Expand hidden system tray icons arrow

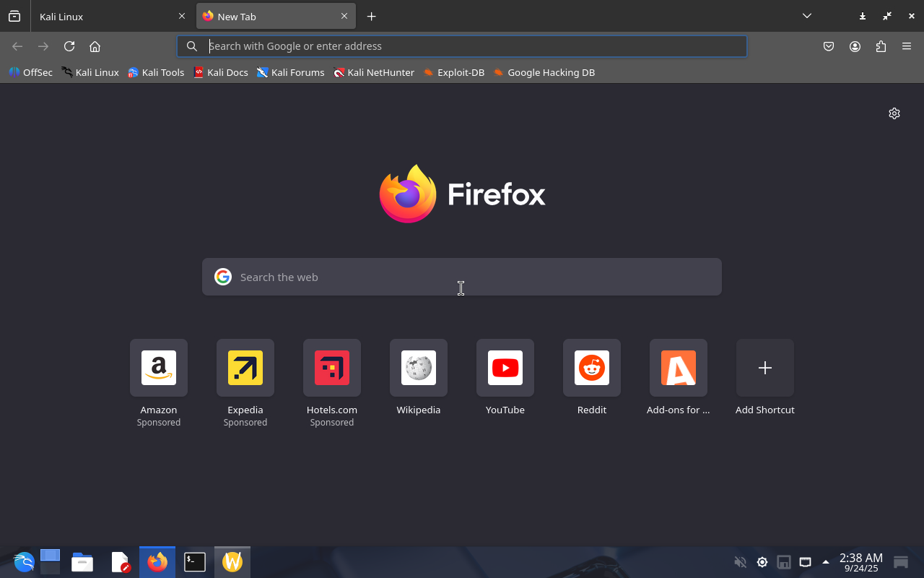pos(826,562)
